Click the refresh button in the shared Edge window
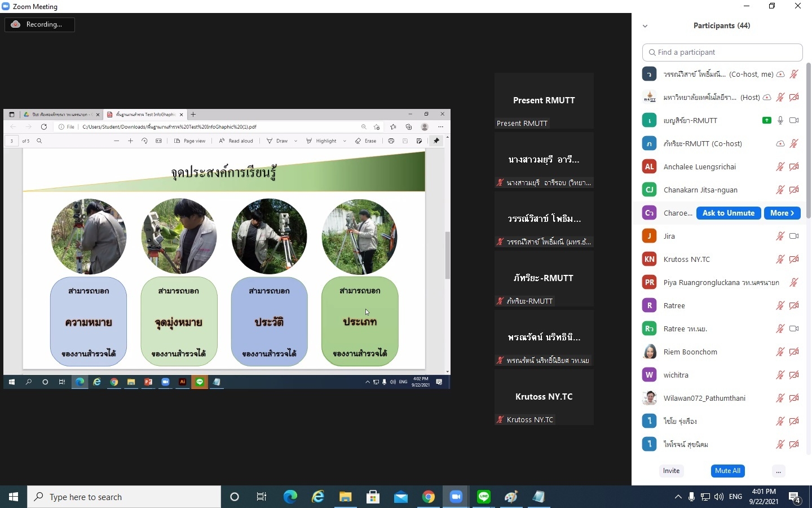This screenshot has width=812, height=508. coord(43,127)
